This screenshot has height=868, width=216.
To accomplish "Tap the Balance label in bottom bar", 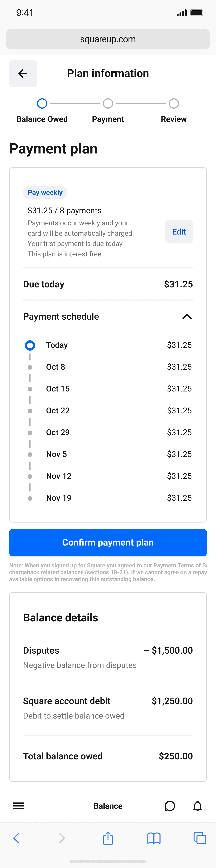I will pos(108,806).
